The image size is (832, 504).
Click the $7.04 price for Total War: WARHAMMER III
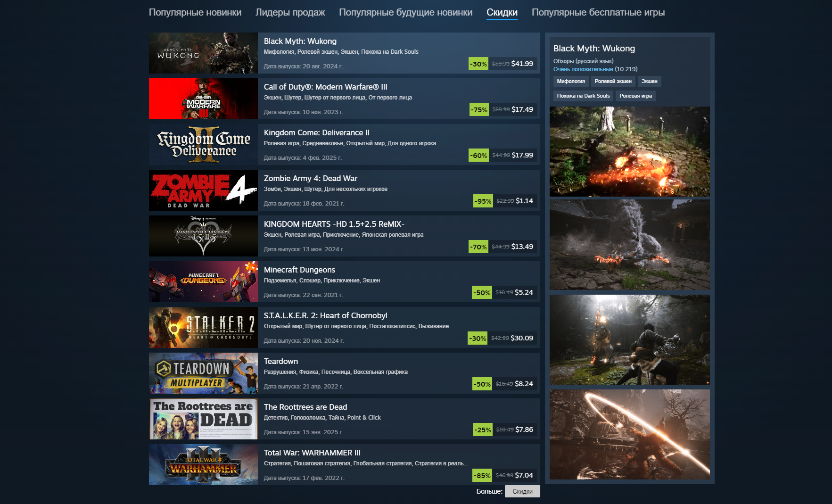click(524, 475)
